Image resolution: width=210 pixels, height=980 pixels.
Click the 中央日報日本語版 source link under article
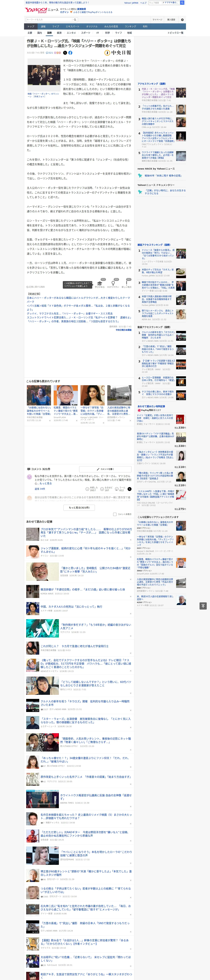(x=123, y=330)
